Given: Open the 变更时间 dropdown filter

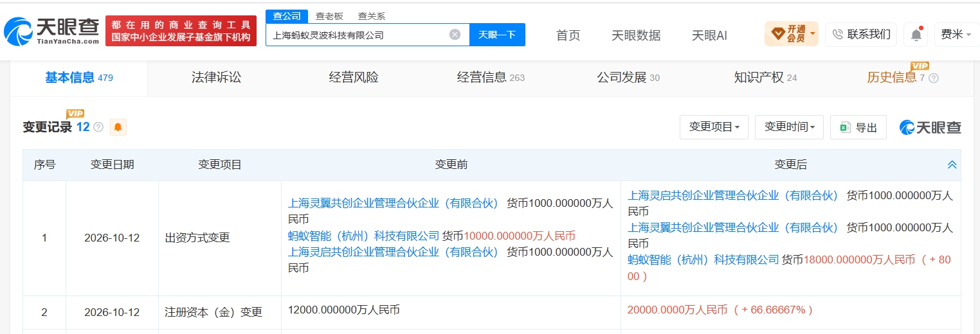Looking at the screenshot, I should click(x=789, y=127).
